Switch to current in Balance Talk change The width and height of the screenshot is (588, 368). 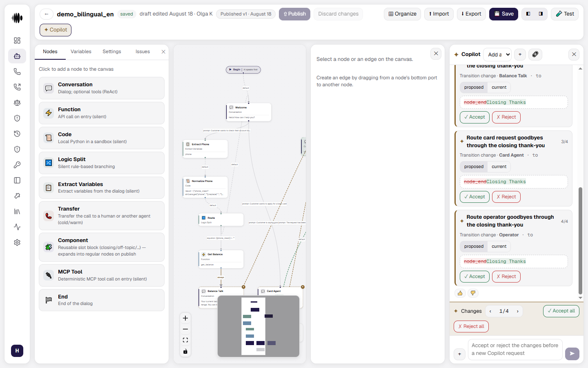(x=499, y=88)
